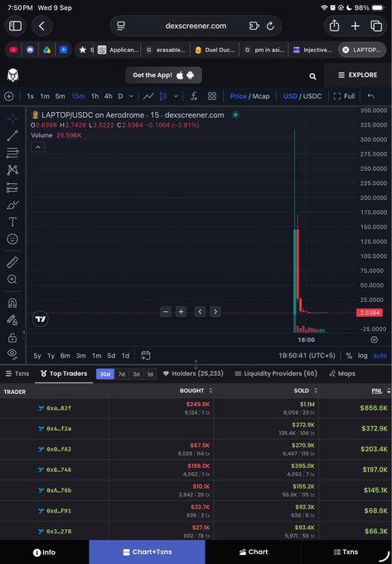This screenshot has width=392, height=564.
Task: Toggle auto scale mode
Action: (380, 356)
